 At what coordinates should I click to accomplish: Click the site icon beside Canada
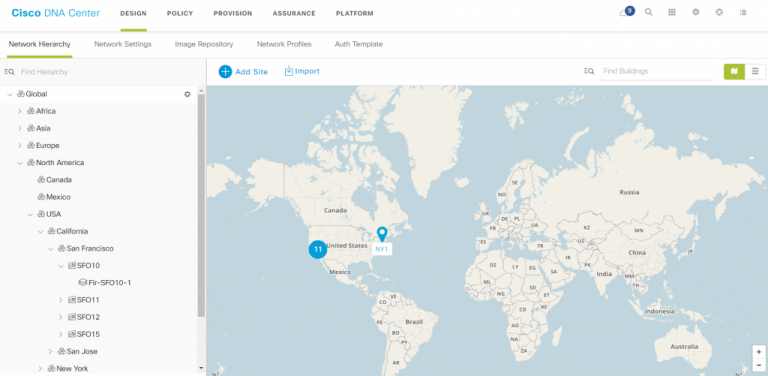pyautogui.click(x=41, y=180)
